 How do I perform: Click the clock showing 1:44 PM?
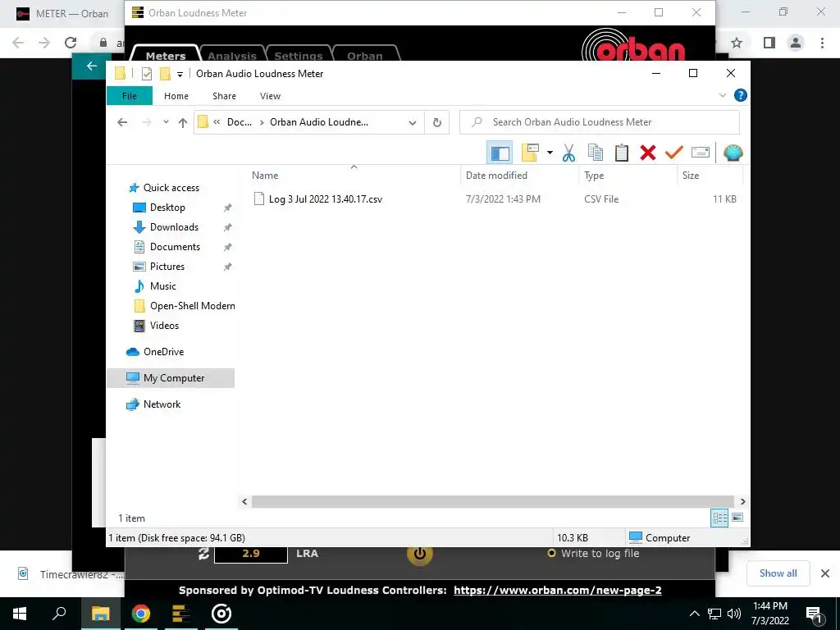(x=769, y=606)
